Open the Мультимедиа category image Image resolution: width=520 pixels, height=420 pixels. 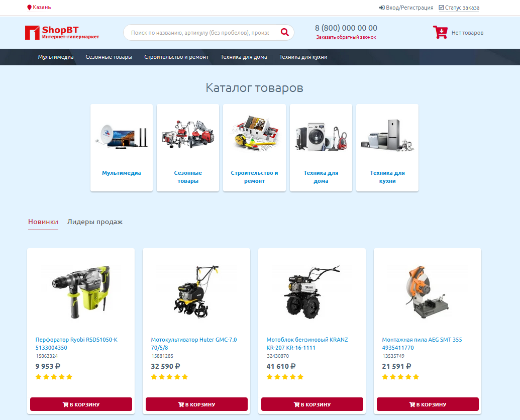tap(122, 136)
